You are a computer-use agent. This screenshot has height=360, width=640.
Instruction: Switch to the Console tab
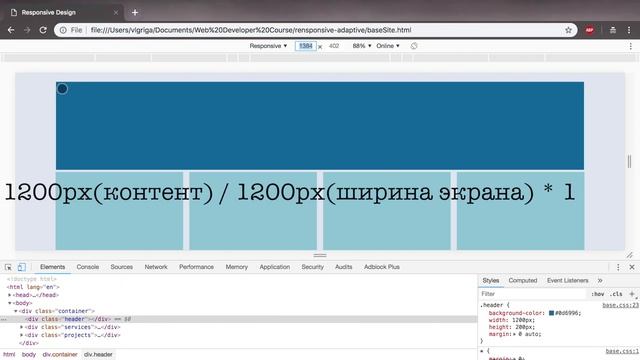[x=88, y=267]
